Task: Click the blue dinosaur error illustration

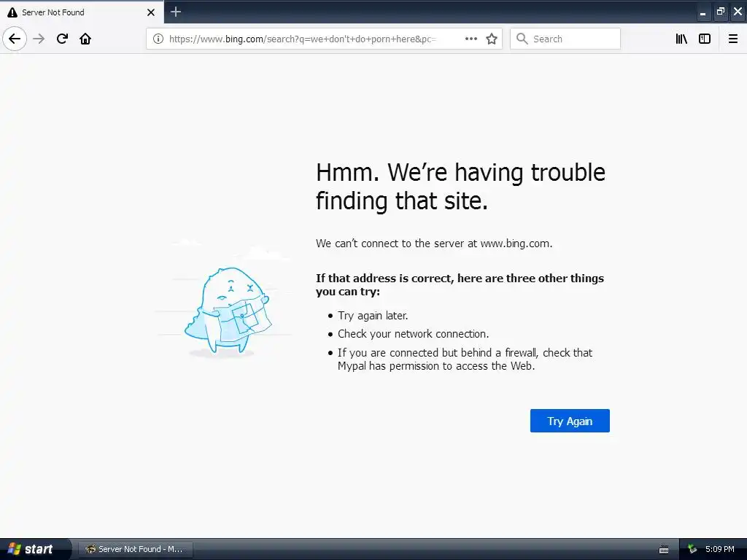Action: [228, 312]
